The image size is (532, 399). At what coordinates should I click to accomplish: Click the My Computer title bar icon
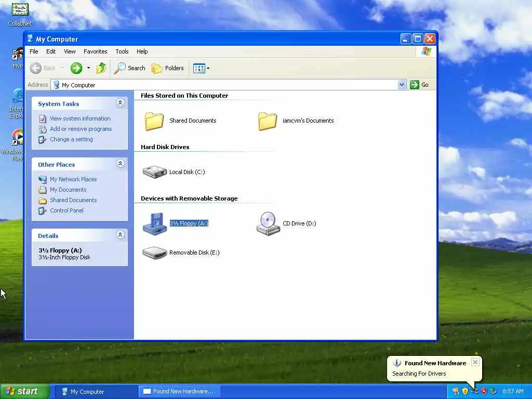30,38
